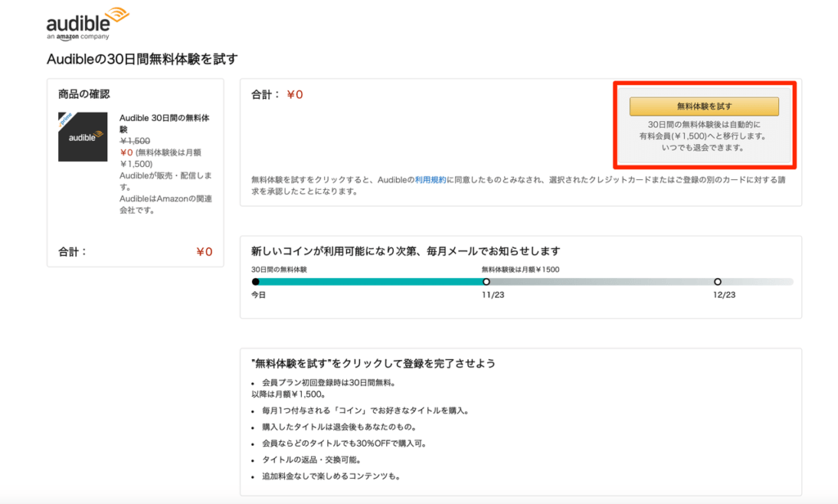Image resolution: width=838 pixels, height=504 pixels.
Task: Click the timeline dot above 11/23
Action: point(486,281)
